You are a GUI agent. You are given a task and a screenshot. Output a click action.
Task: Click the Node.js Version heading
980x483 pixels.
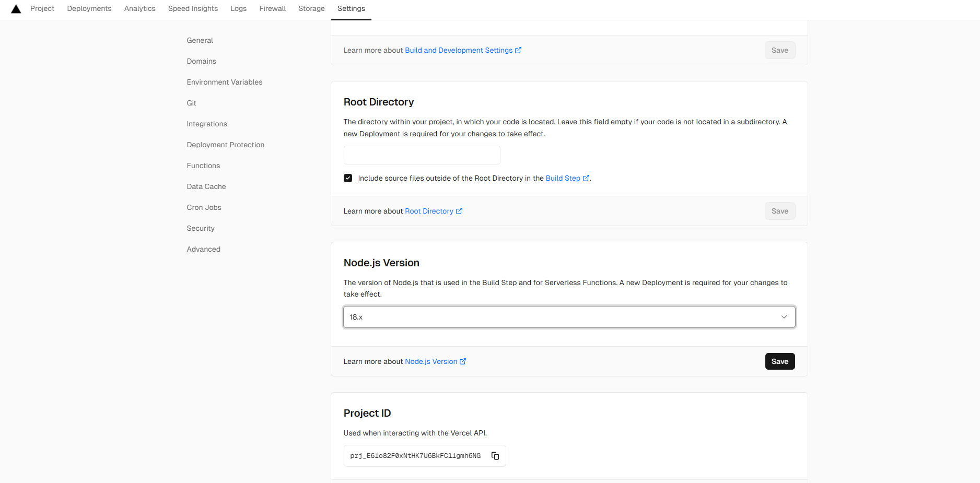(381, 263)
